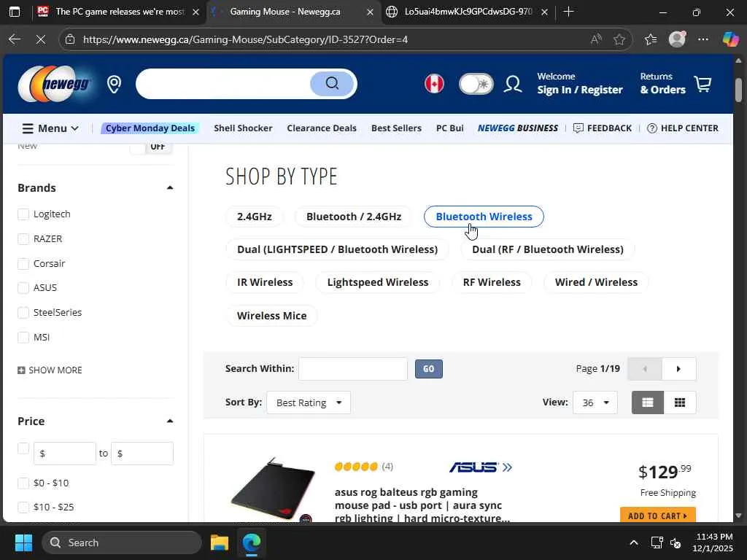Click browser back arrow

(x=15, y=39)
